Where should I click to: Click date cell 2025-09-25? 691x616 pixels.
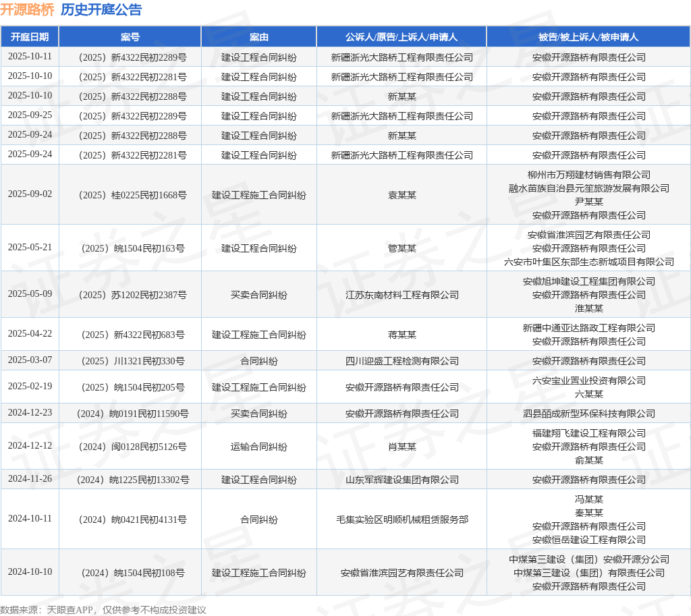(30, 115)
